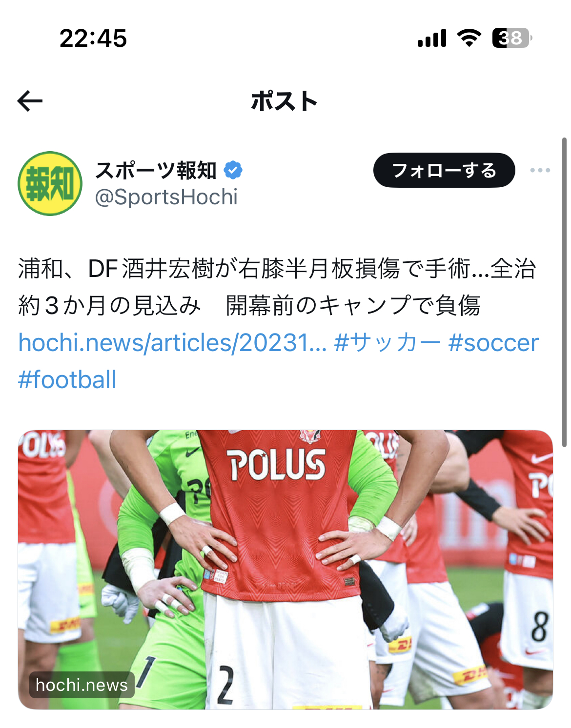Tap the back arrow icon
Screen dimensions: 571x728
click(30, 101)
